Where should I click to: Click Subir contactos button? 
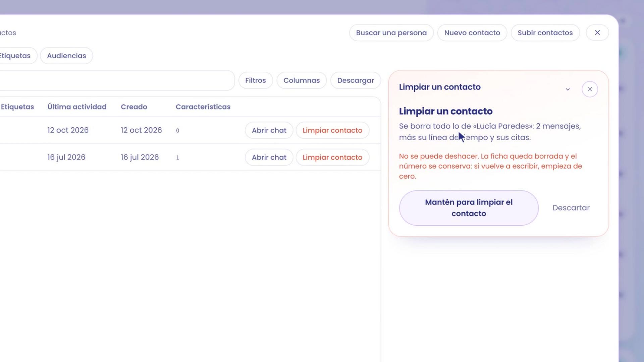click(545, 33)
